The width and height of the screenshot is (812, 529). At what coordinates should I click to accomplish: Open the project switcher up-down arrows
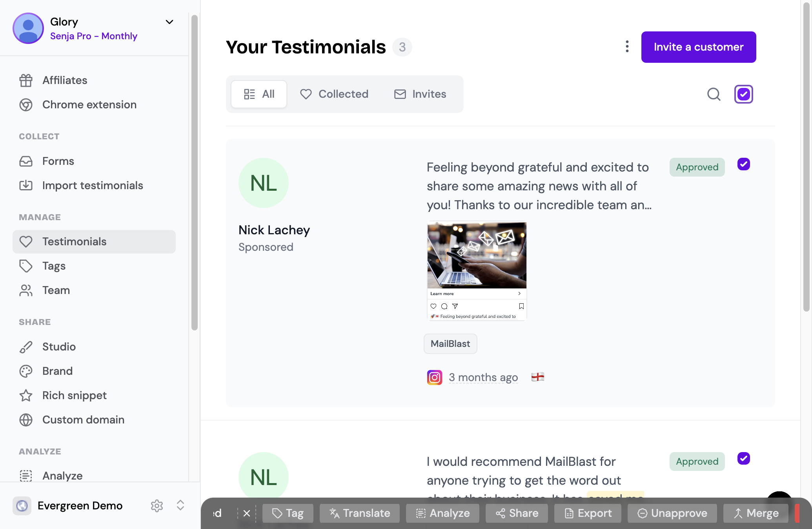click(180, 505)
